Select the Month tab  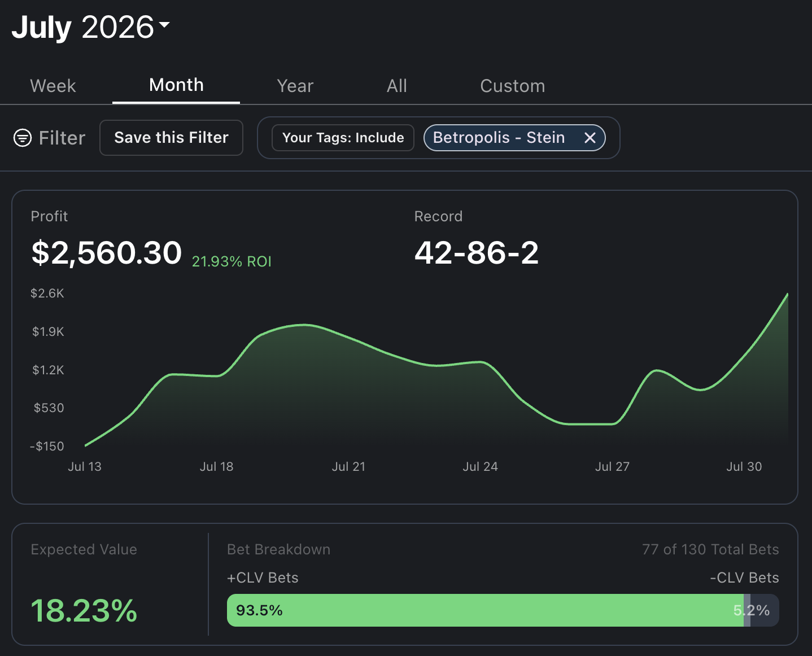(176, 85)
